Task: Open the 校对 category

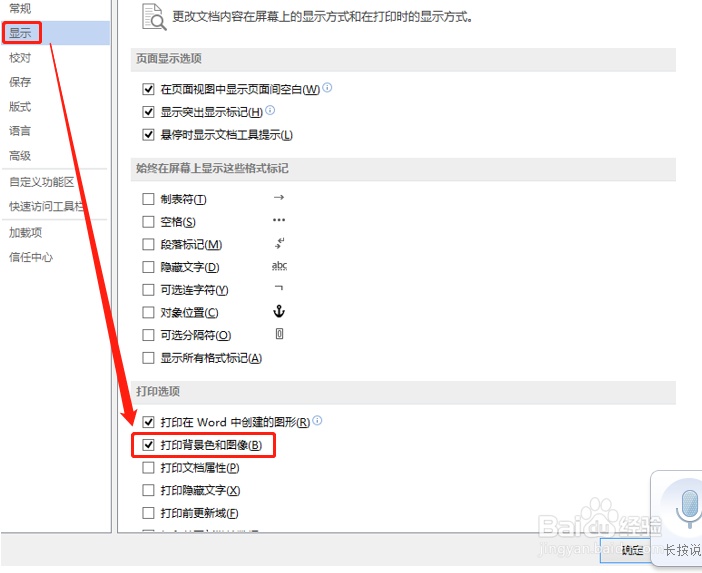Action: point(20,58)
